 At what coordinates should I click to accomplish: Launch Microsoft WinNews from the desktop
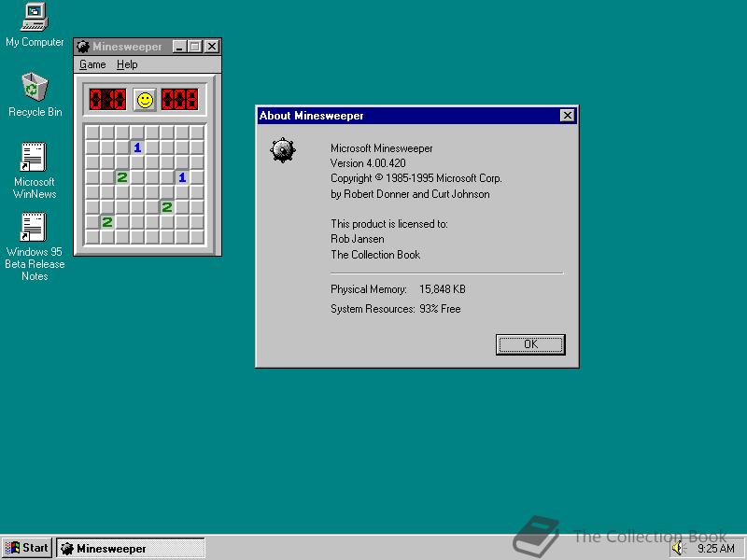tap(34, 157)
